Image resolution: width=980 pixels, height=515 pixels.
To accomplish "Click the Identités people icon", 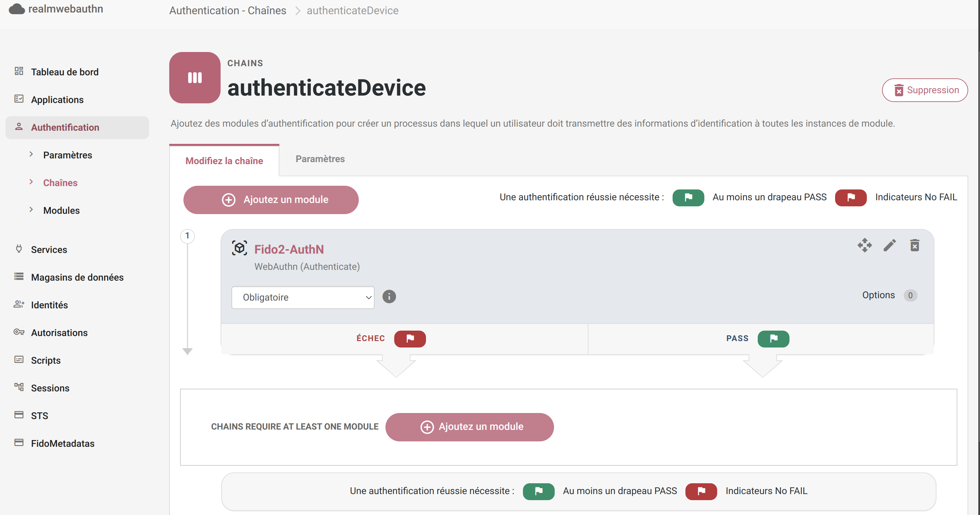I will click(19, 304).
